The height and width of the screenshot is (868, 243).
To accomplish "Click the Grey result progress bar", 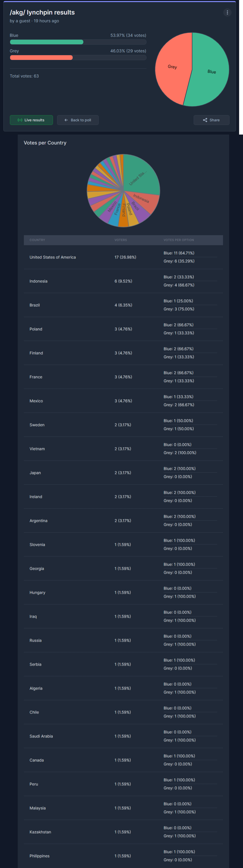I will click(78, 58).
